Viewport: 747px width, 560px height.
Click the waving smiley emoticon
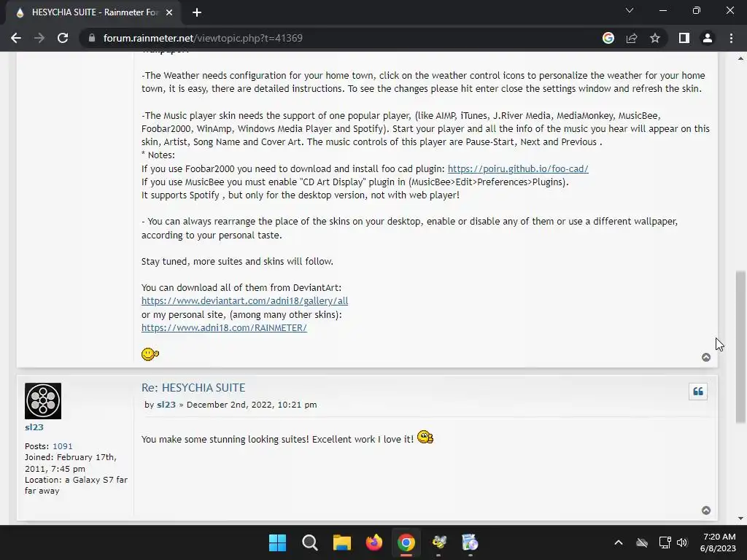click(x=150, y=354)
